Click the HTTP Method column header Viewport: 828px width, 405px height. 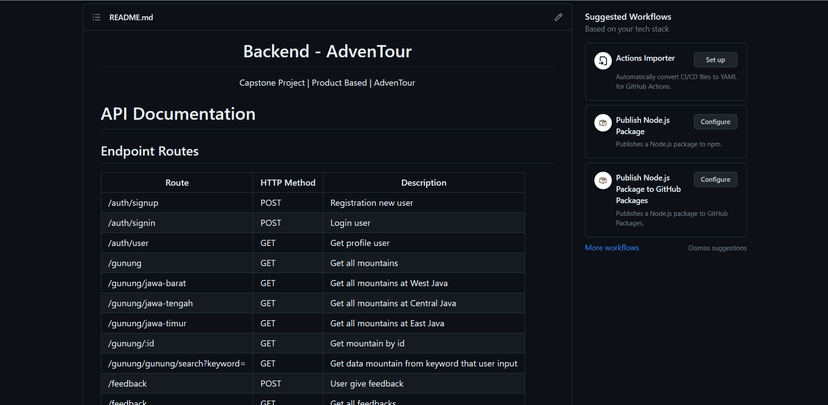click(x=288, y=183)
